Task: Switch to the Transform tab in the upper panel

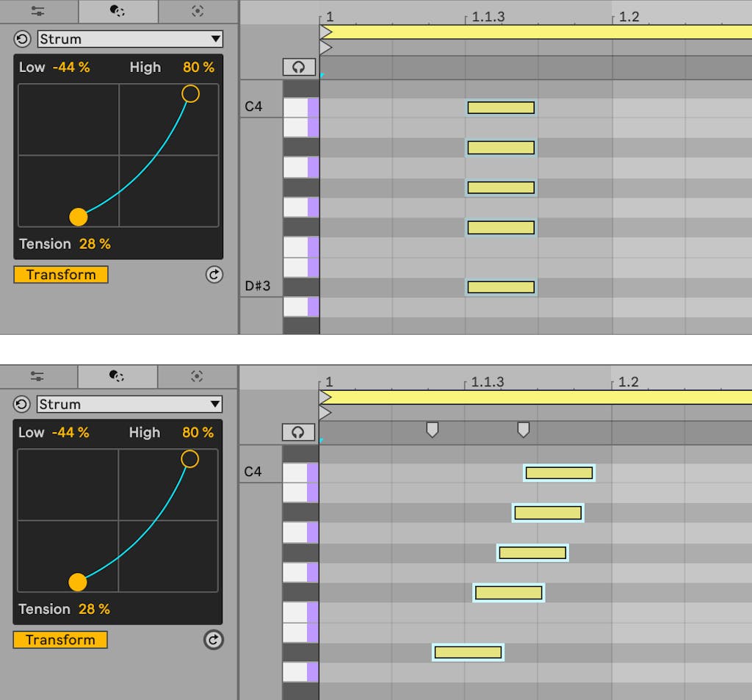Action: click(117, 11)
